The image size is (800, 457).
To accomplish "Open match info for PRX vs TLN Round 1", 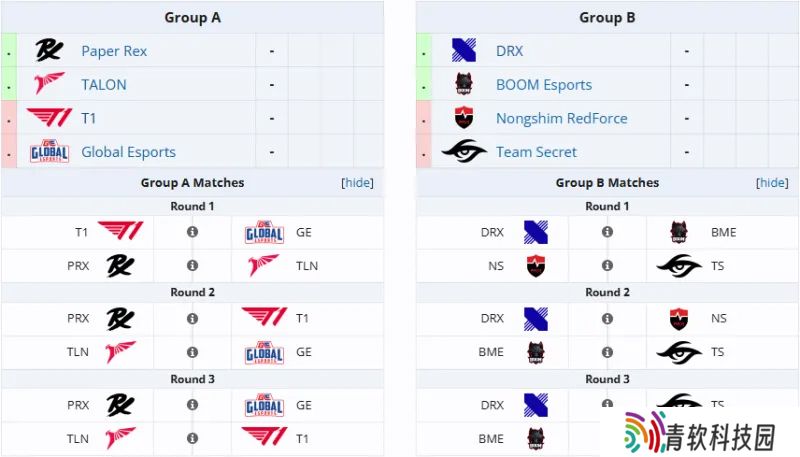I will pyautogui.click(x=192, y=266).
